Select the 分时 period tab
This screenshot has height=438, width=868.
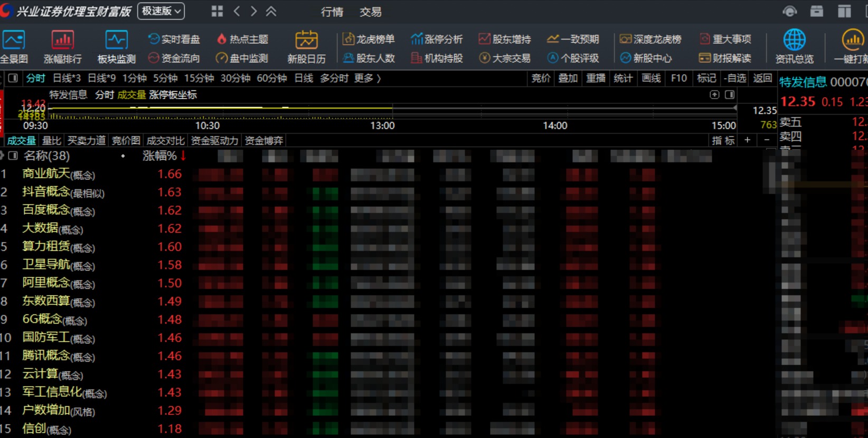coord(36,78)
